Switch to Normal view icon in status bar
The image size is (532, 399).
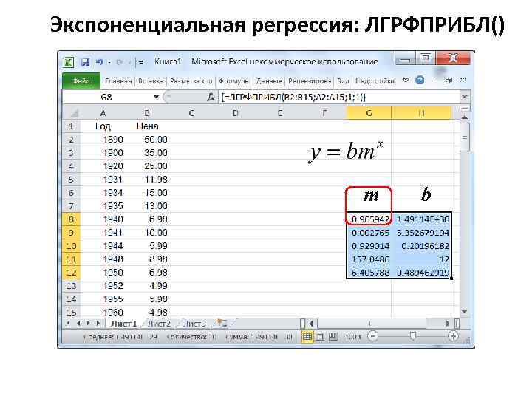307,337
